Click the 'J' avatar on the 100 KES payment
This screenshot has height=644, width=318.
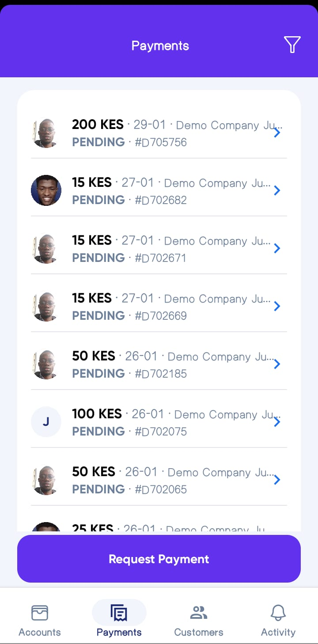point(46,422)
